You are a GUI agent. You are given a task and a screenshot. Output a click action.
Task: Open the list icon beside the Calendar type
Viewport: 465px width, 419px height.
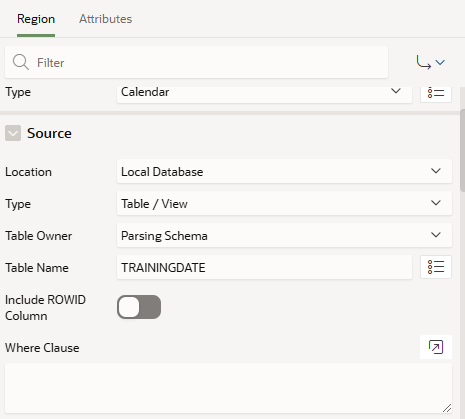coord(436,93)
